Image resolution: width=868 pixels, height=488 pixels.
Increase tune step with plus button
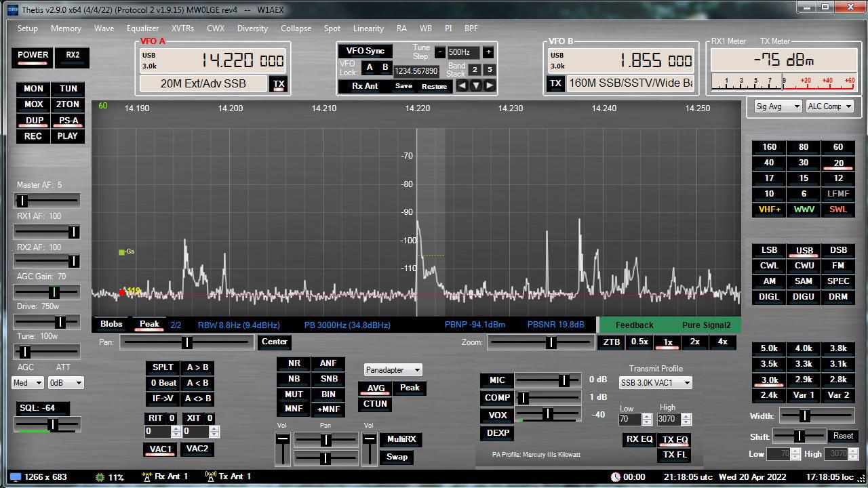(x=488, y=52)
